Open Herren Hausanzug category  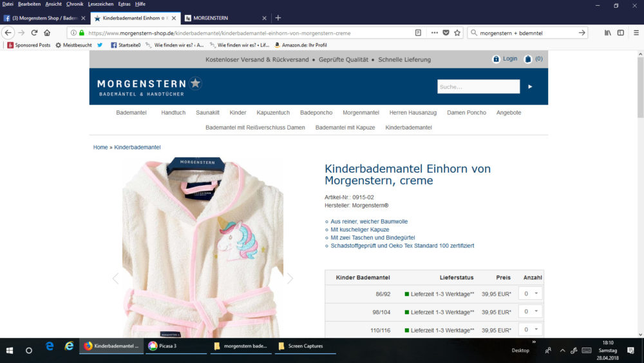pos(413,113)
